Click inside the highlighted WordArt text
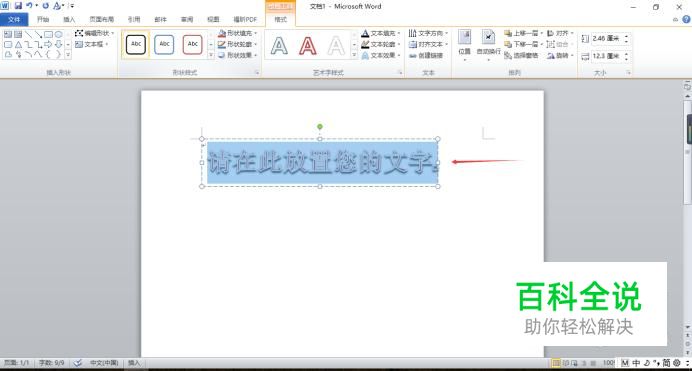 coord(322,162)
